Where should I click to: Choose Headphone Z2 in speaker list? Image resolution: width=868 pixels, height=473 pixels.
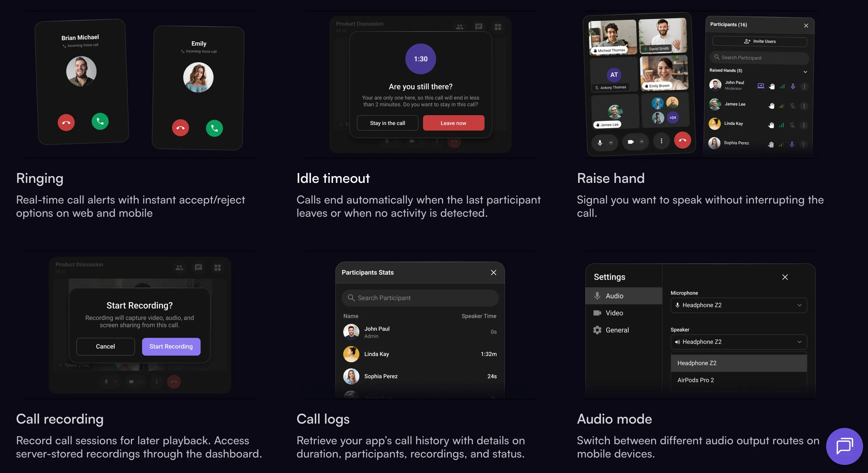[738, 363]
